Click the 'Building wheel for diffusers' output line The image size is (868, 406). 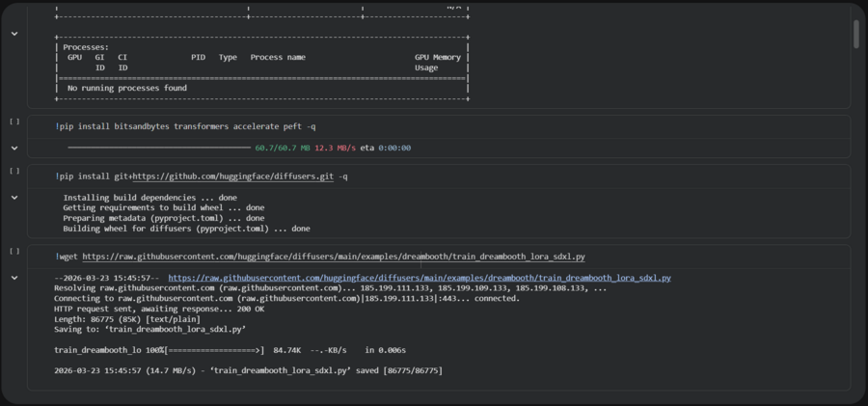point(186,229)
